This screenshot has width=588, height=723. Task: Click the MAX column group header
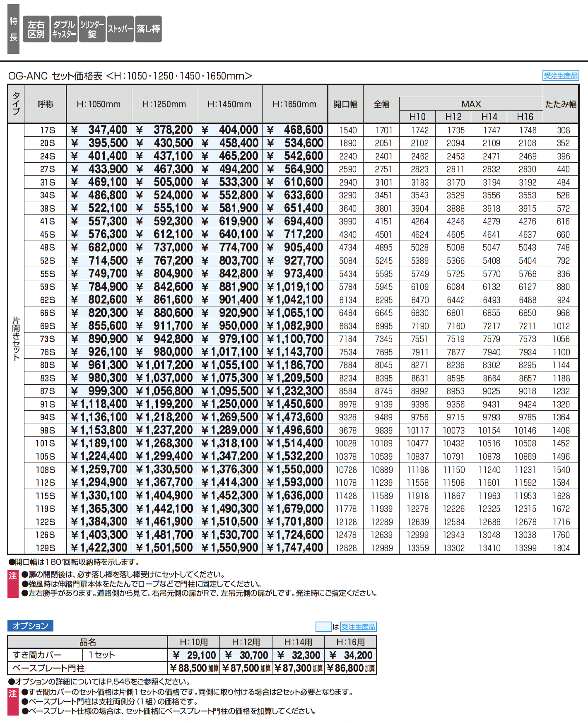click(x=471, y=104)
